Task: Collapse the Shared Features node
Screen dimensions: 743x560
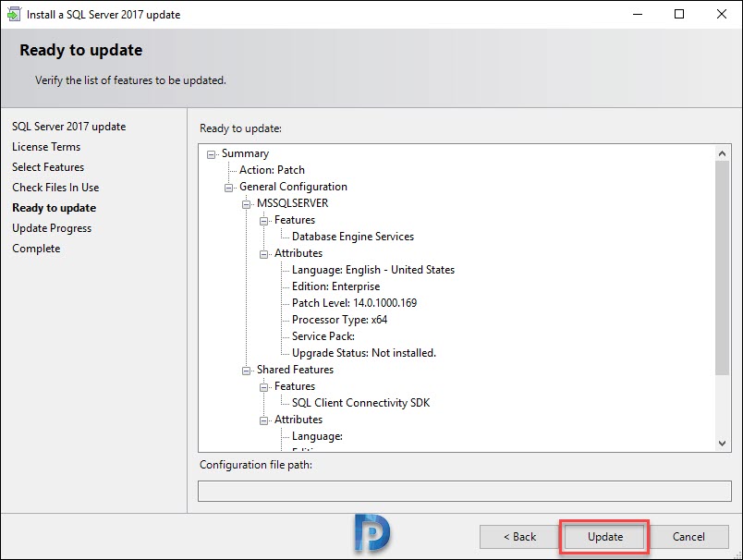Action: [246, 371]
